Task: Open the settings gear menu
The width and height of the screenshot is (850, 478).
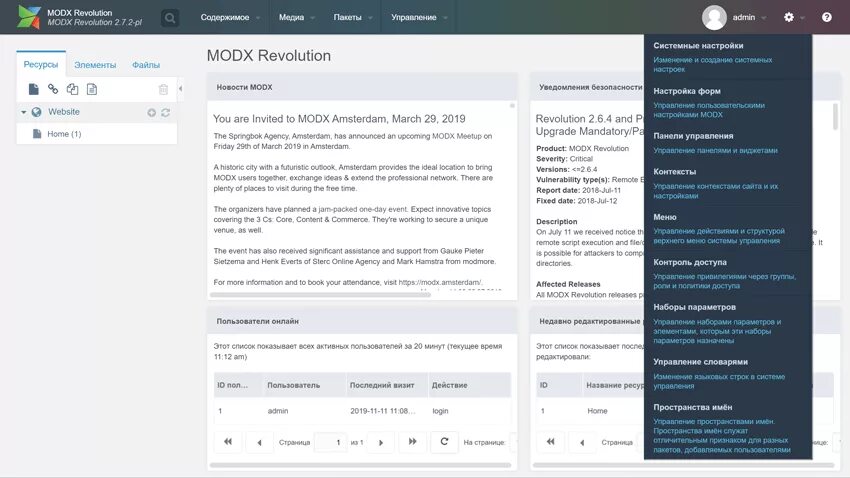Action: pyautogui.click(x=789, y=17)
